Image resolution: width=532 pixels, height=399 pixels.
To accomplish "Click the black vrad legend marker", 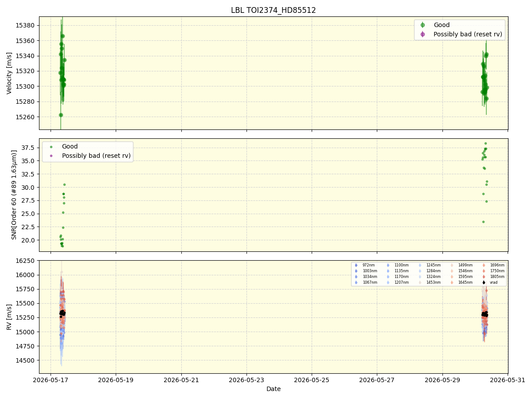I will [484, 282].
